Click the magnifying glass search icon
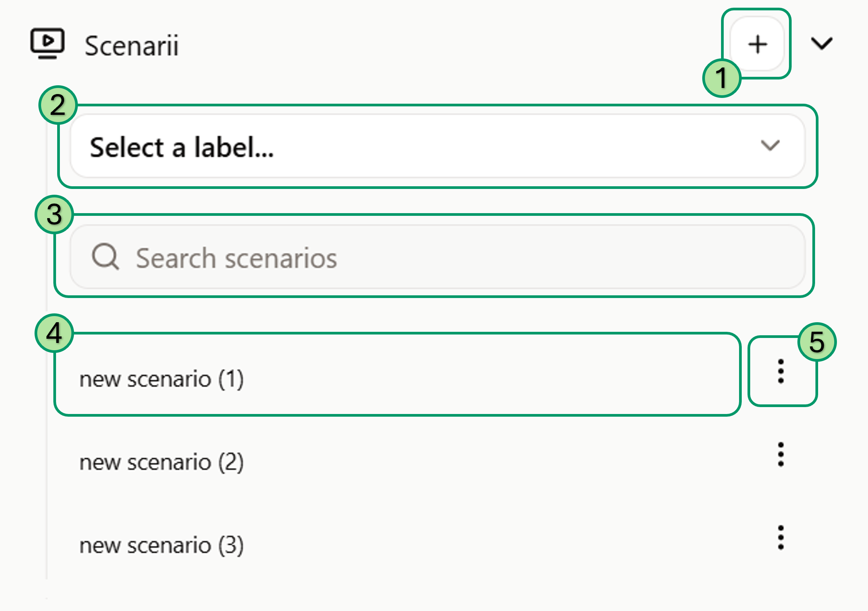Viewport: 868px width, 611px height. (106, 257)
